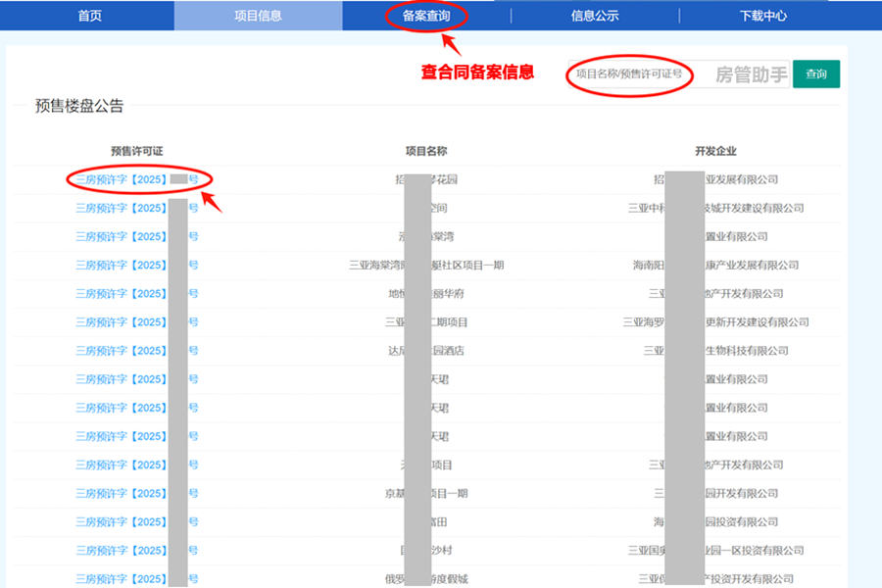882x588 pixels.
Task: Click the 开发企业 column header
Action: [715, 151]
